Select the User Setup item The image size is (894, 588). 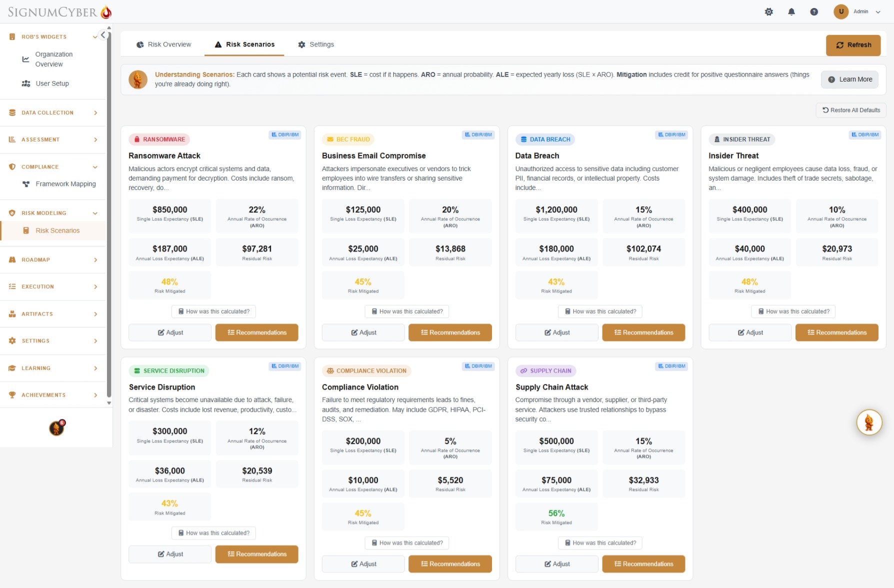(51, 83)
